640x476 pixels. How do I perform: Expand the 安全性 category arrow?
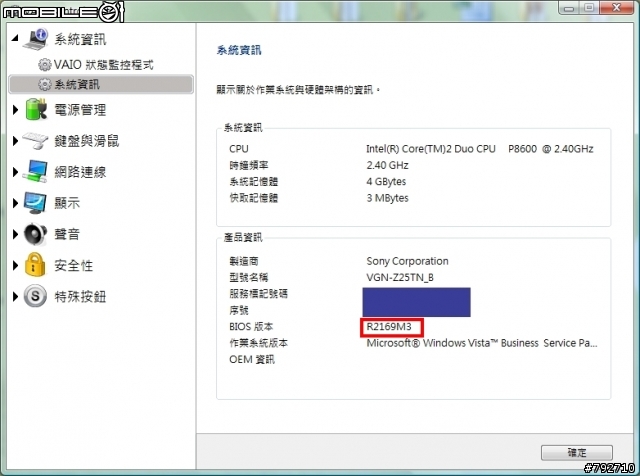[16, 265]
